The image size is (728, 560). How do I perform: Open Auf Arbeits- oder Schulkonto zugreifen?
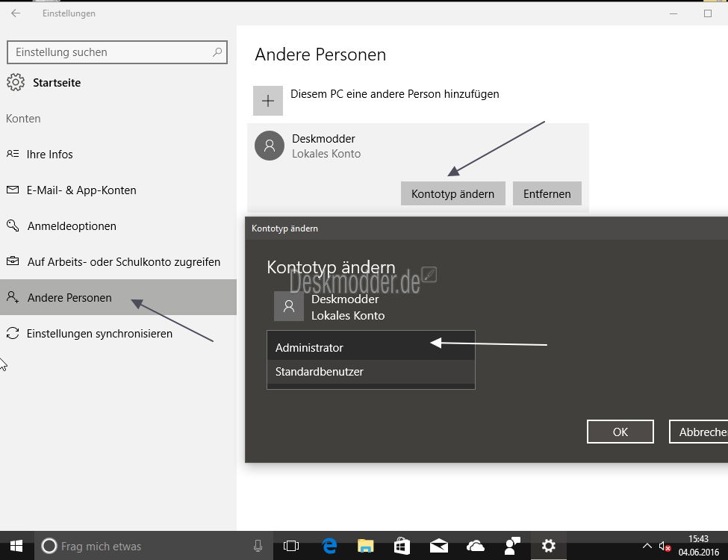click(x=119, y=261)
